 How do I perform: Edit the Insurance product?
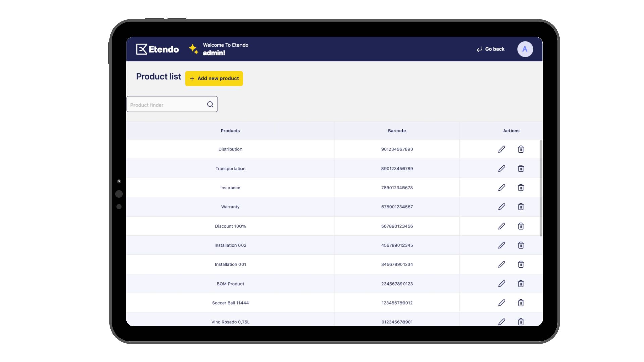(x=502, y=188)
